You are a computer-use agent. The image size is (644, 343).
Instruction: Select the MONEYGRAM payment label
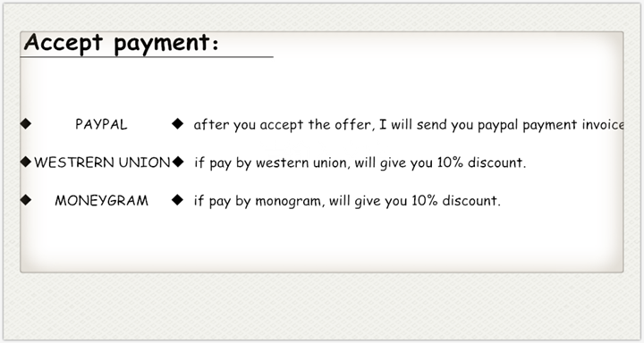tap(101, 201)
